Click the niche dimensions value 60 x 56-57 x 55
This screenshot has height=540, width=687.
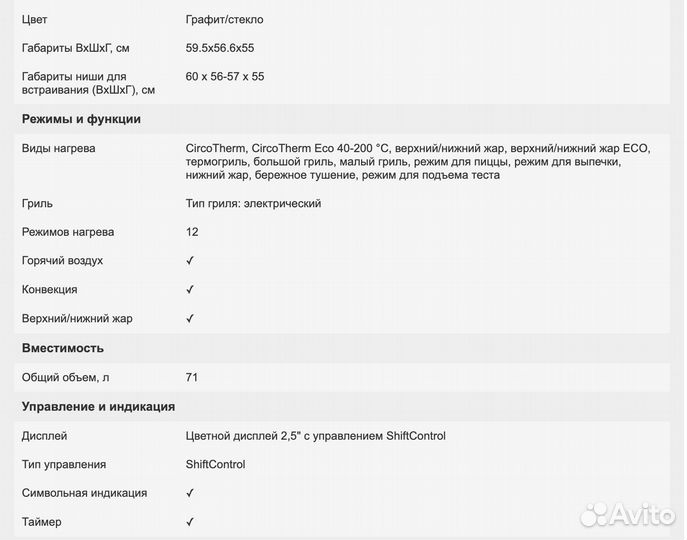click(x=225, y=76)
